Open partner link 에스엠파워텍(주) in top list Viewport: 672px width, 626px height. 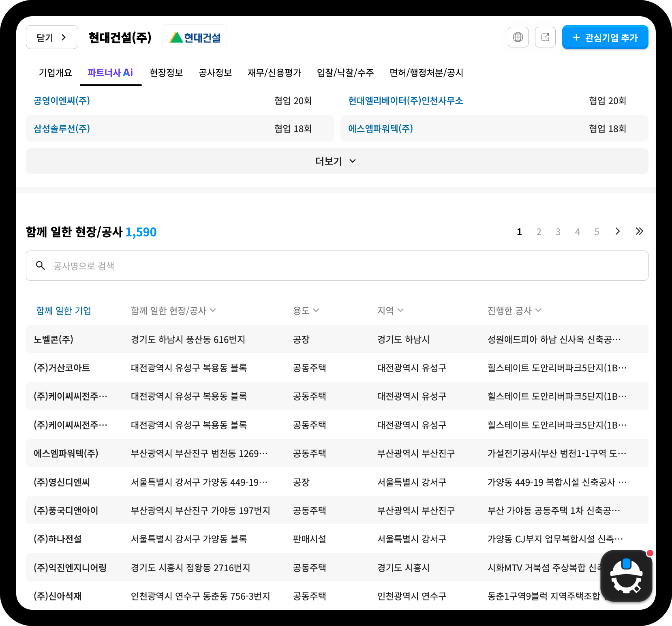click(x=381, y=129)
